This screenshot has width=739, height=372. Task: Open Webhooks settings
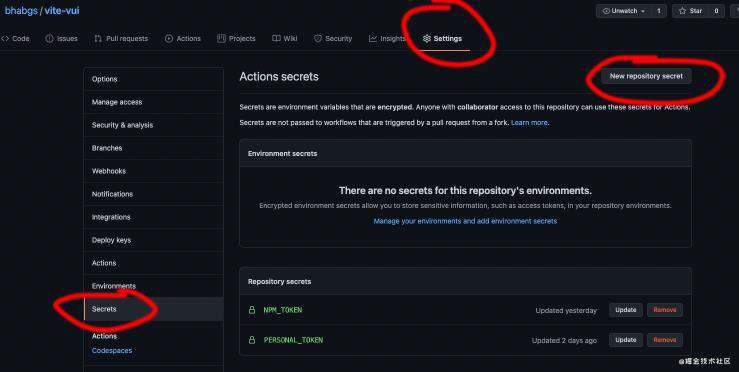(x=154, y=171)
